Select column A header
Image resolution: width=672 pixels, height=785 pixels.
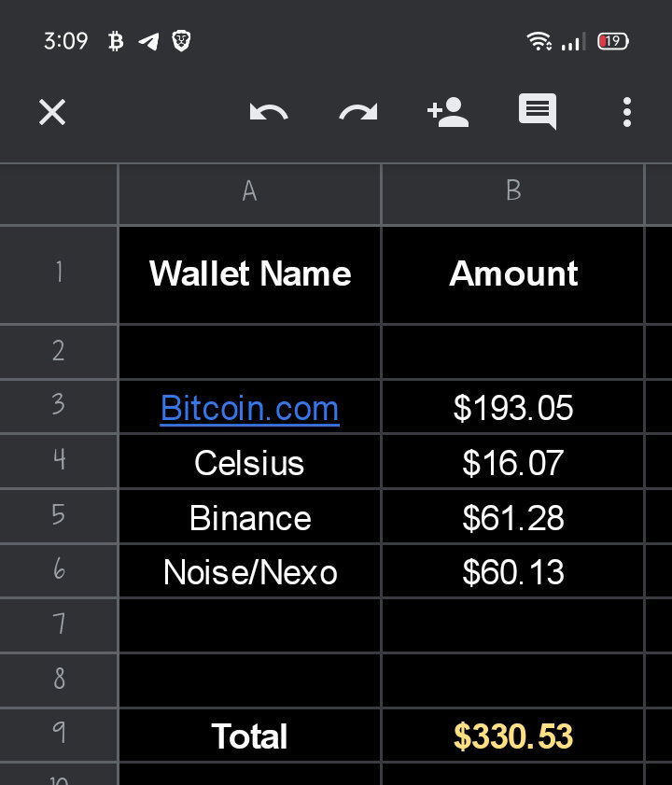(x=249, y=190)
